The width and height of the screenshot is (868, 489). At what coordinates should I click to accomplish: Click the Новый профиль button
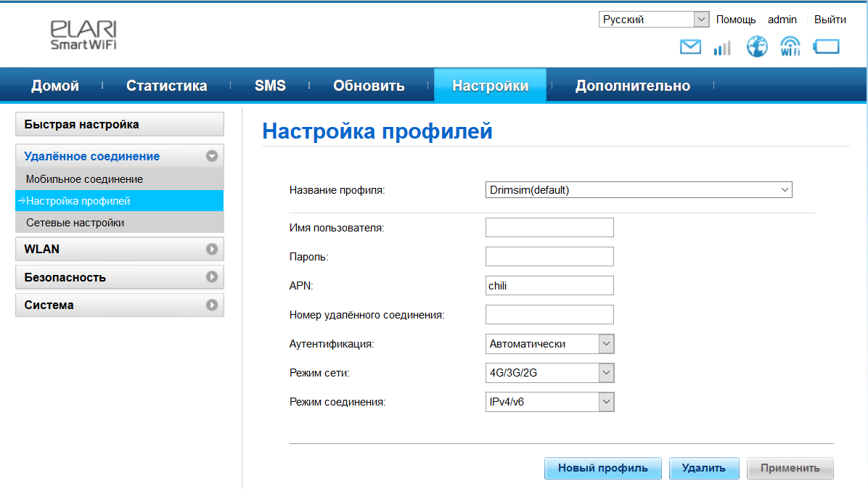602,468
